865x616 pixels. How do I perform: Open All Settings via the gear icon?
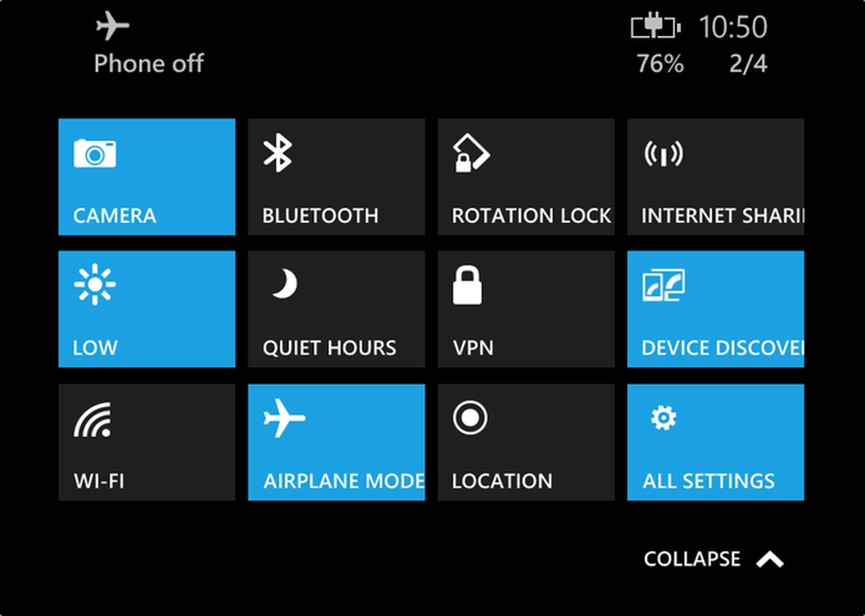point(662,419)
